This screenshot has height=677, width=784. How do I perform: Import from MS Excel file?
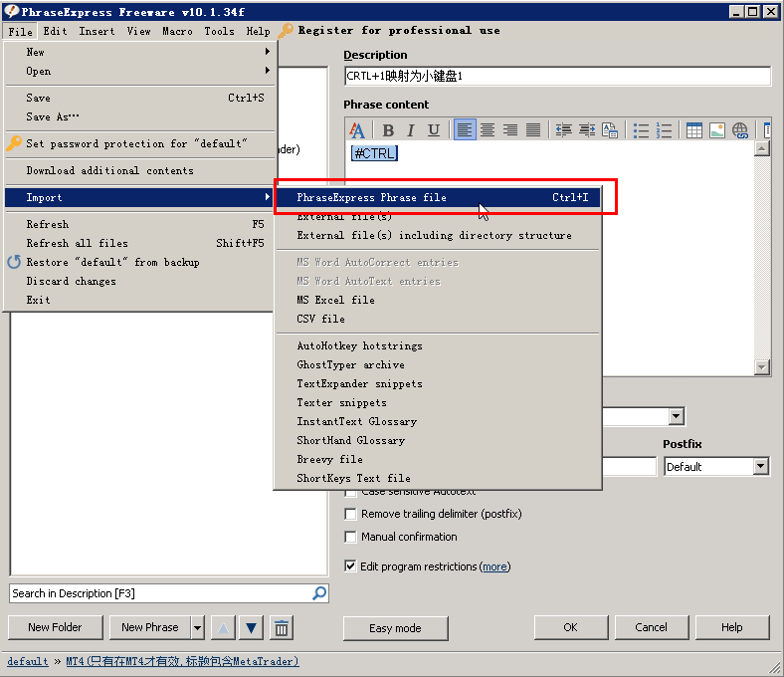(x=438, y=300)
